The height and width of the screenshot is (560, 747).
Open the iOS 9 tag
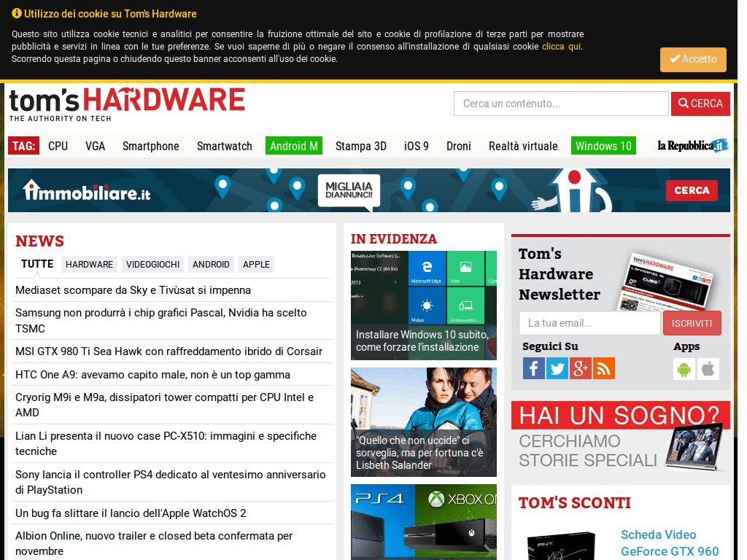(x=417, y=146)
